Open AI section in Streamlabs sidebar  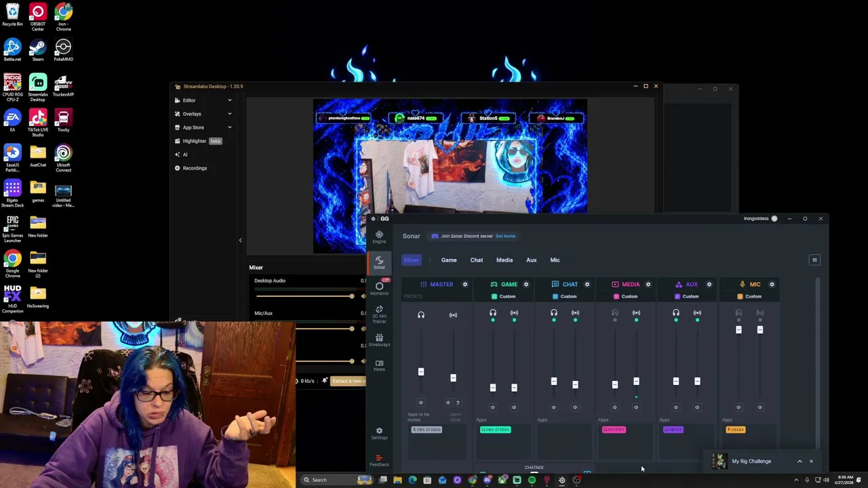[x=184, y=155]
